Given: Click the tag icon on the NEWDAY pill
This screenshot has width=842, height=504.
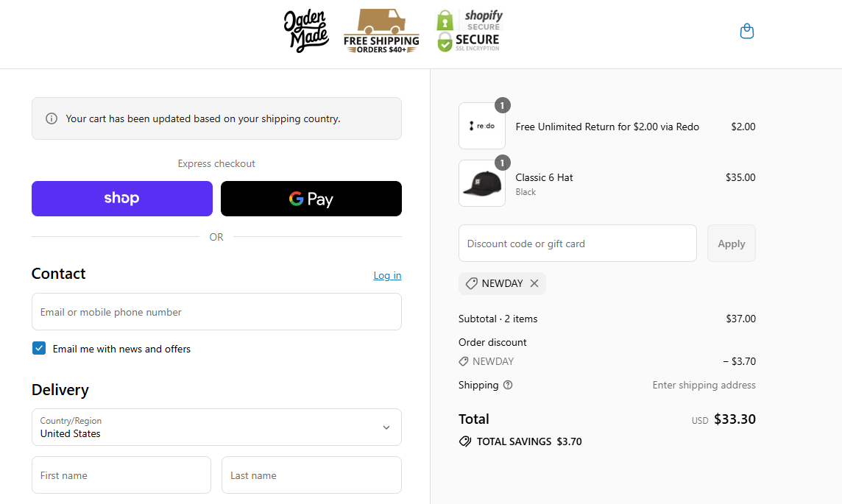Looking at the screenshot, I should (x=472, y=283).
